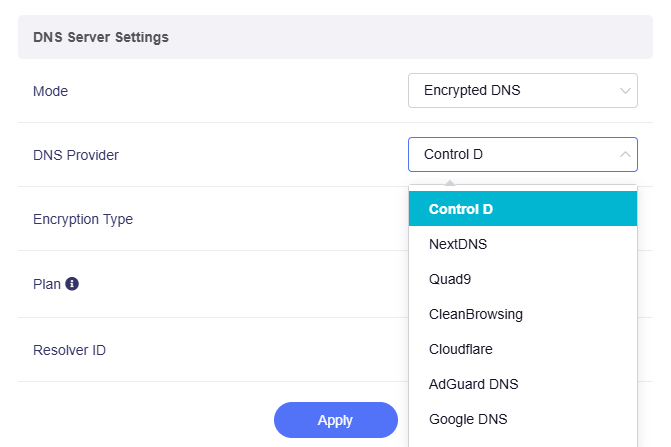
Task: Select CleanBrowsing option
Action: coord(523,314)
